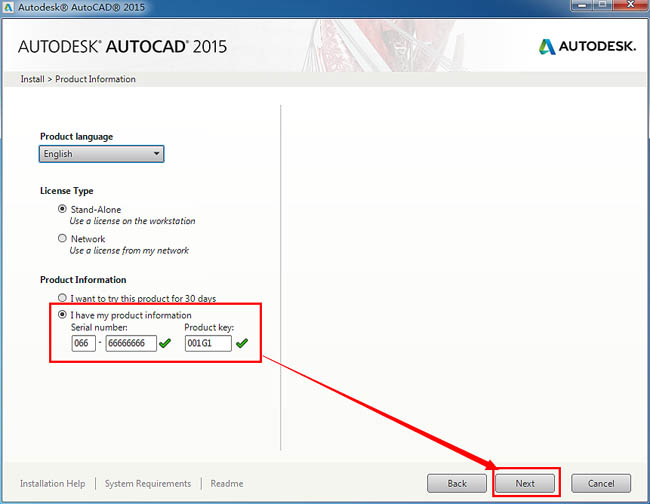Click the Next button
Viewport: 650px width, 504px height.
click(x=525, y=483)
